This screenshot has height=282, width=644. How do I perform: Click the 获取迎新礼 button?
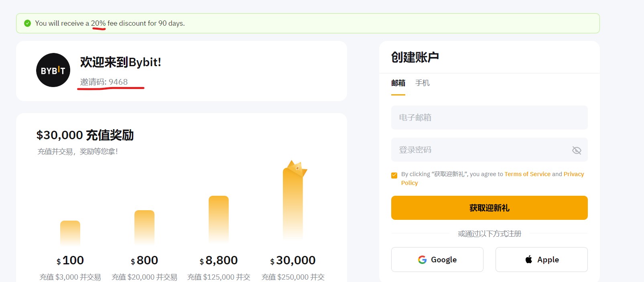point(489,208)
